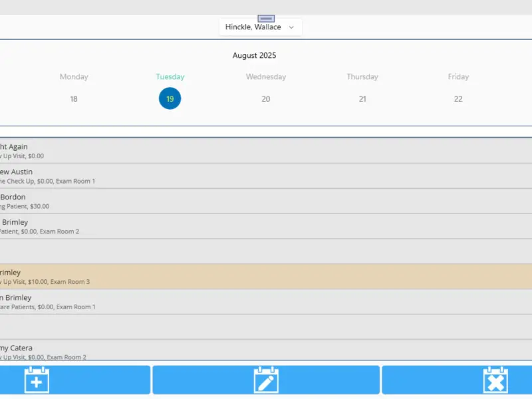This screenshot has width=532, height=399.
Task: Select Wednesday 20 in the week view
Action: [265, 99]
